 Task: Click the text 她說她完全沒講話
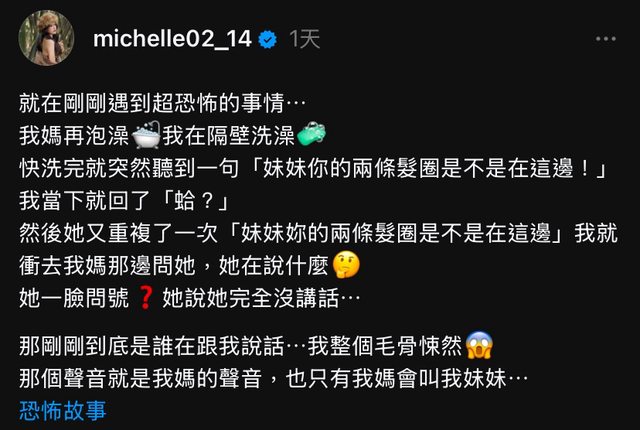251,298
